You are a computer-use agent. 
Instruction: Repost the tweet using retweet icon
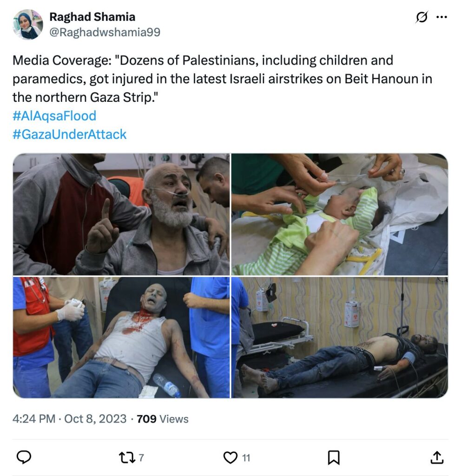[x=127, y=457]
